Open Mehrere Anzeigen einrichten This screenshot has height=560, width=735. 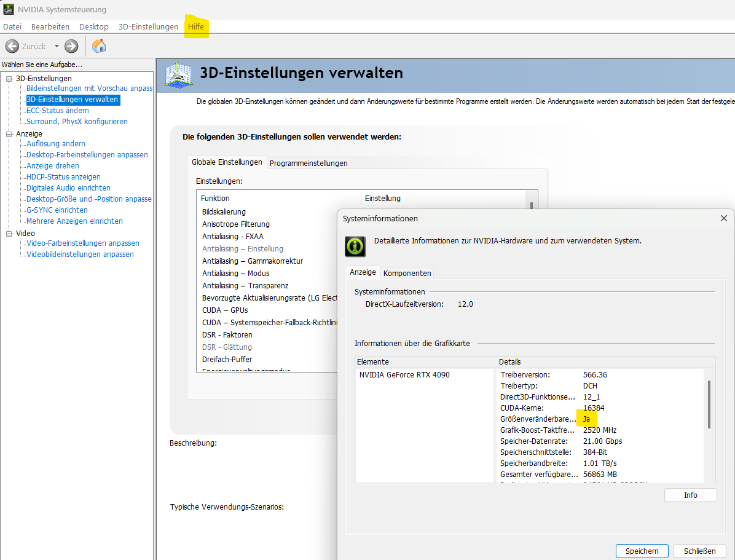coord(74,221)
